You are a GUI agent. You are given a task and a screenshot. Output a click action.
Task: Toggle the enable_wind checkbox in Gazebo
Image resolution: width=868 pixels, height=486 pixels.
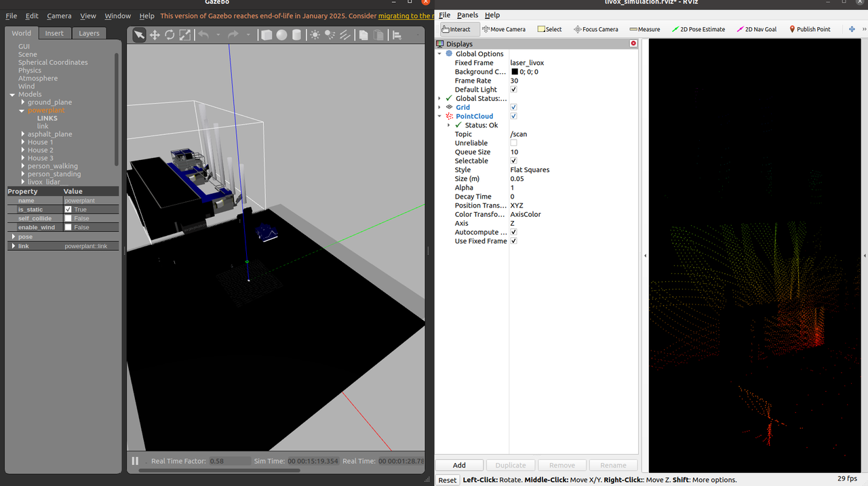tap(68, 227)
